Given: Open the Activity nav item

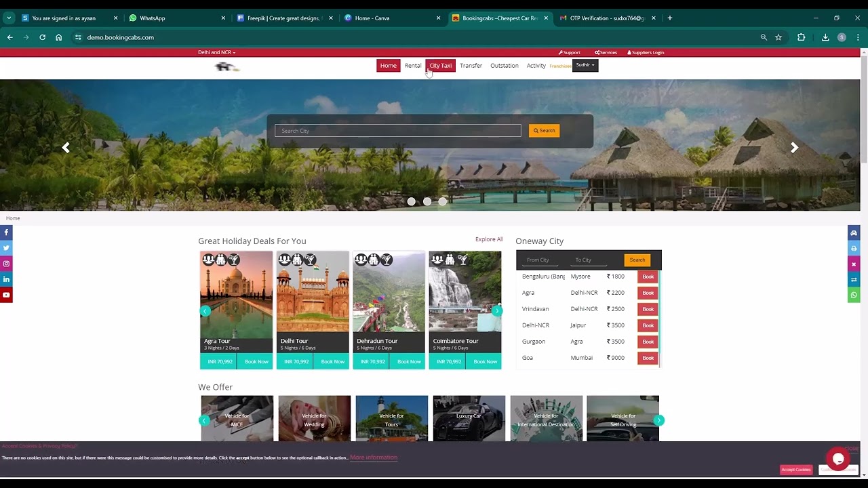Looking at the screenshot, I should [536, 66].
